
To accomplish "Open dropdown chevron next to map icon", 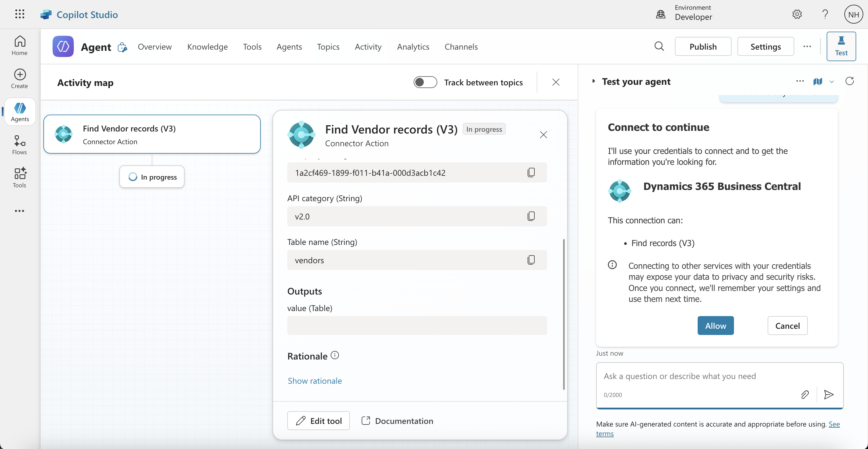I will pyautogui.click(x=832, y=82).
